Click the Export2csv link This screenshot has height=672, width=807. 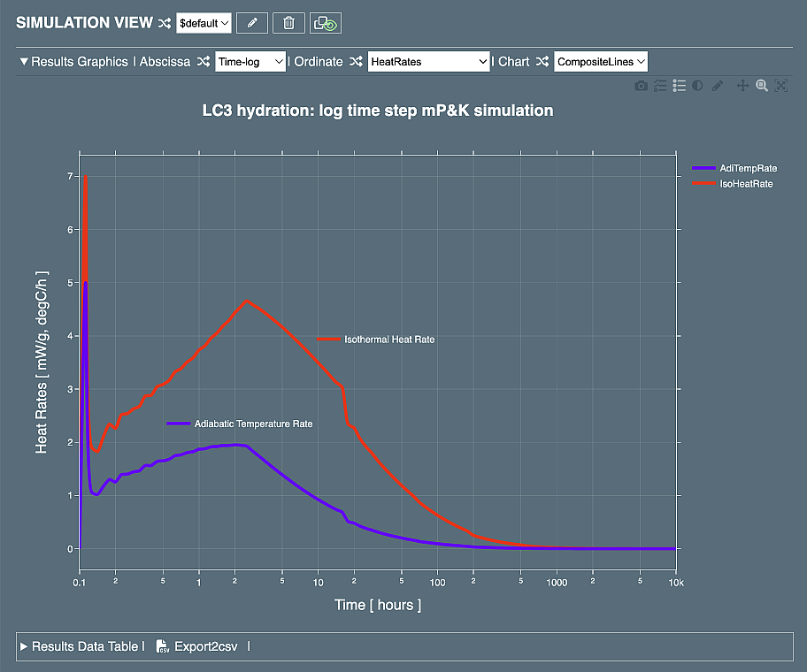pos(205,646)
